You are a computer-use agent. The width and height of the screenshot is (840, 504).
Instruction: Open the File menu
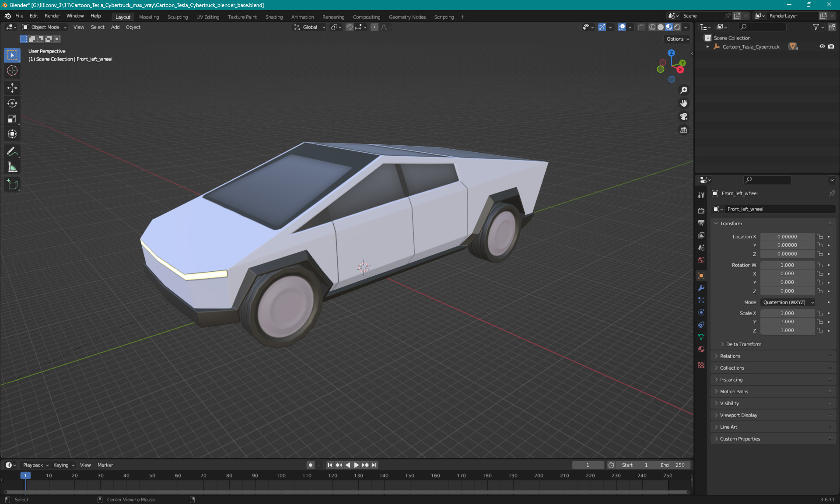(x=19, y=16)
